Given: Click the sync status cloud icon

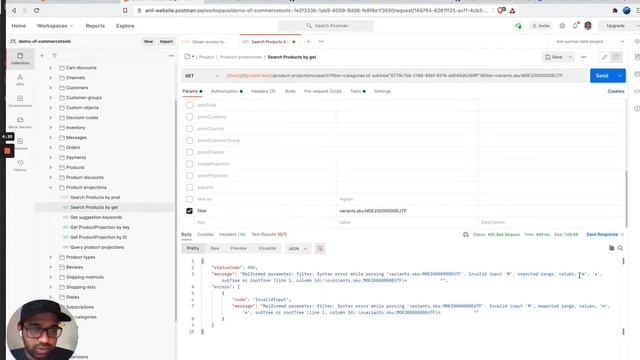Looking at the screenshot, I should tap(518, 26).
